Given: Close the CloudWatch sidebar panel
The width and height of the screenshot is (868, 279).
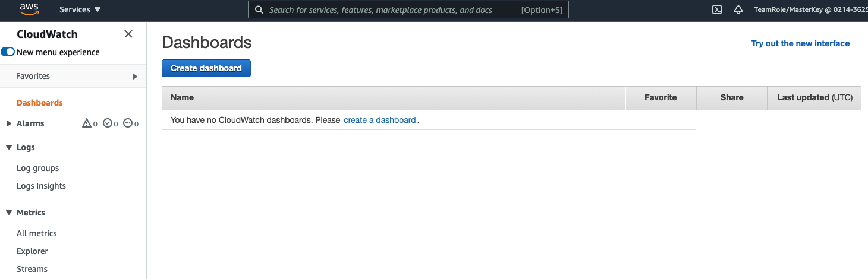Looking at the screenshot, I should (128, 34).
